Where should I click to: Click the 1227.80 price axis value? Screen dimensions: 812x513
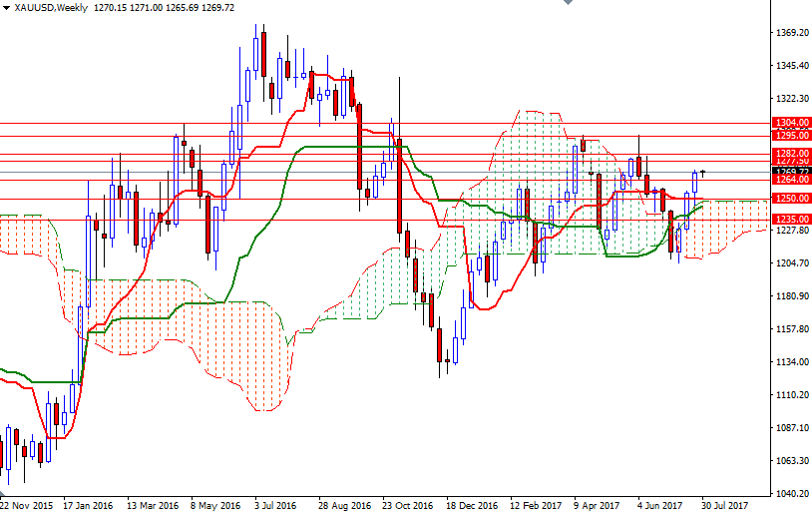click(x=792, y=231)
